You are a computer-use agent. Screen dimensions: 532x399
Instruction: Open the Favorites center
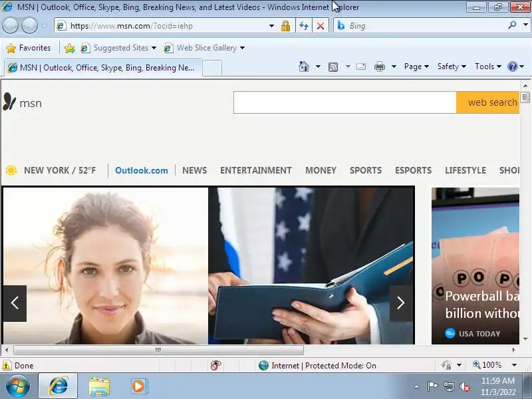click(29, 48)
